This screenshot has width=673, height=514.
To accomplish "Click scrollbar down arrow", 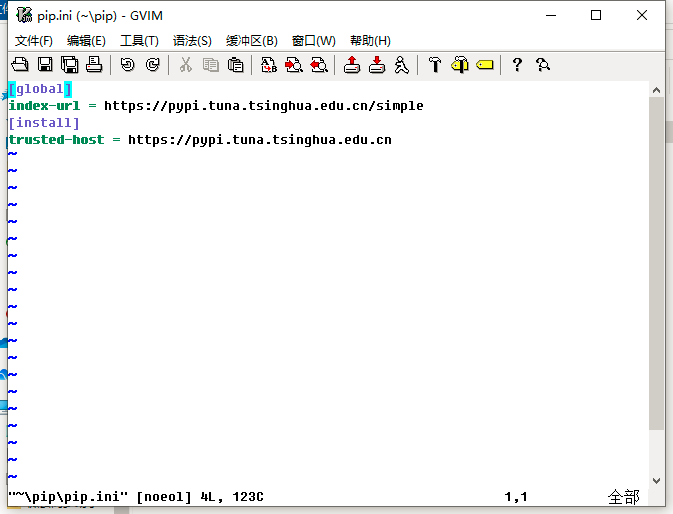I will (x=656, y=481).
